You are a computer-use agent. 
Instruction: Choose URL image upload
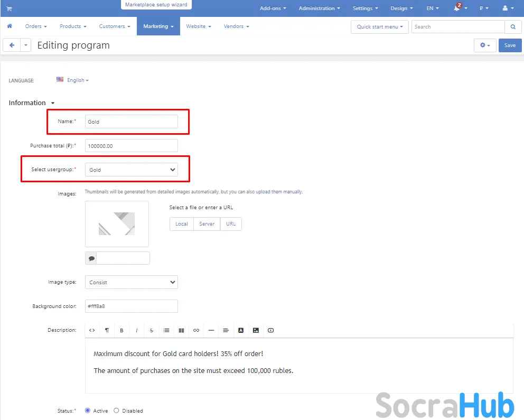click(x=231, y=224)
